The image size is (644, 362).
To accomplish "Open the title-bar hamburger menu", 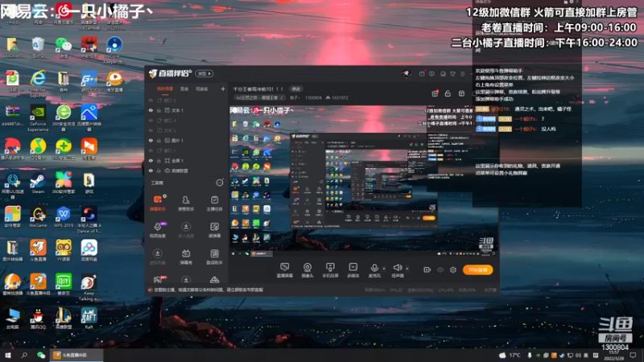I will coord(463,74).
